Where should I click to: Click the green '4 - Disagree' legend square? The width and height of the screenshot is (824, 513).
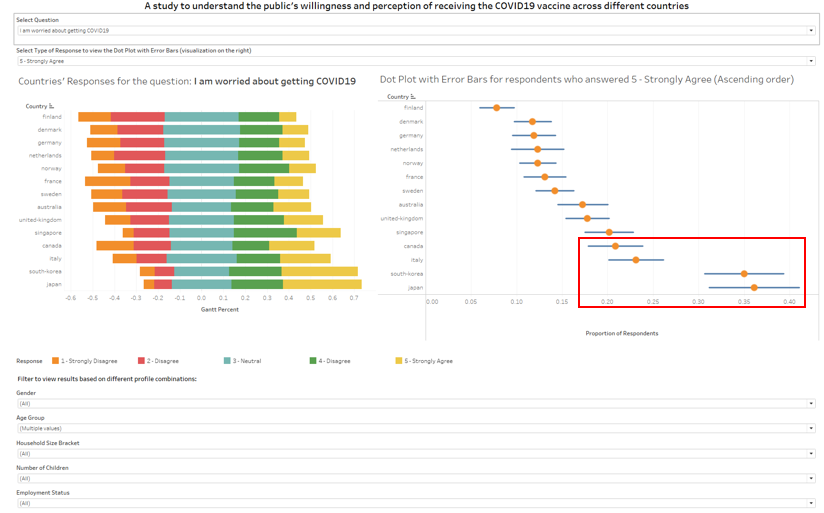[x=314, y=360]
